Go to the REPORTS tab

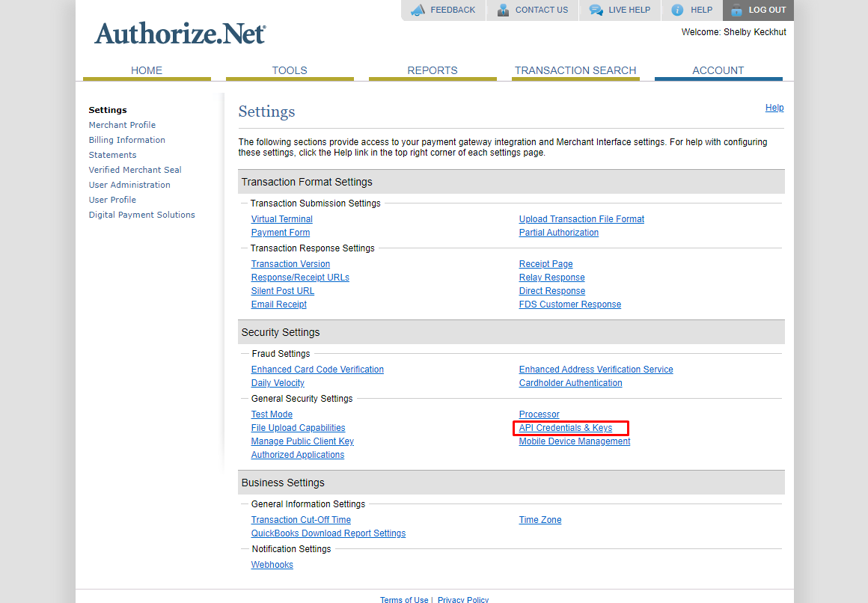[x=433, y=71]
